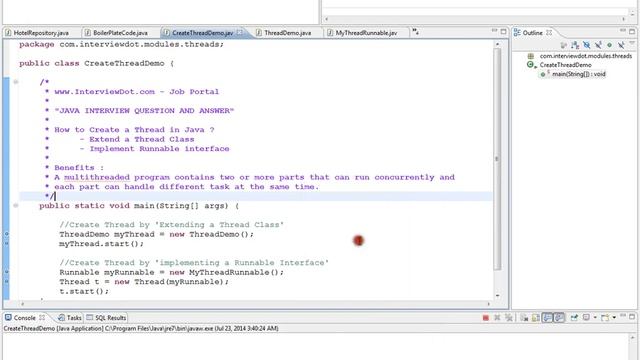Click the CreateThreadDemo class icon in Outline
Image resolution: width=640 pixels, height=360 pixels.
pyautogui.click(x=530, y=64)
